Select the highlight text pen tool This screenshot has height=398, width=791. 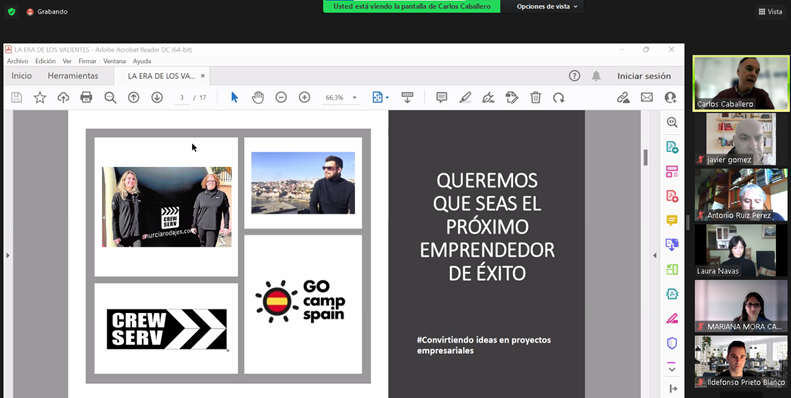point(465,97)
